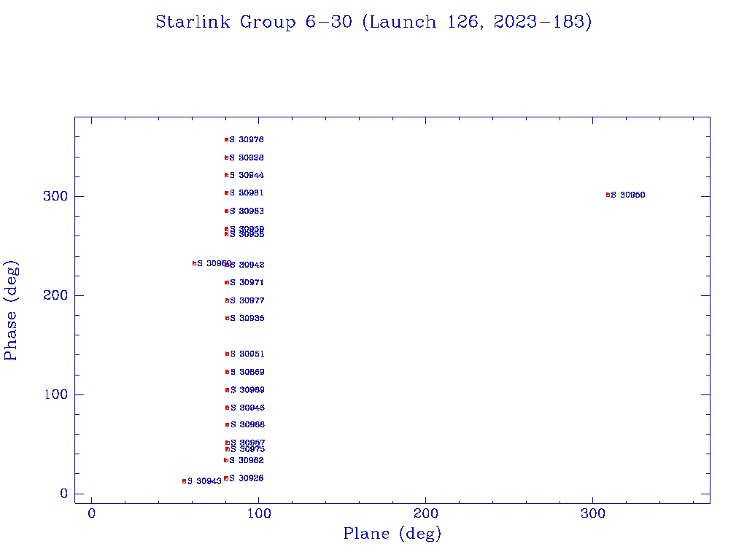This screenshot has height=560, width=747.
Task: Click the red marker beside S 30960
Action: [194, 263]
